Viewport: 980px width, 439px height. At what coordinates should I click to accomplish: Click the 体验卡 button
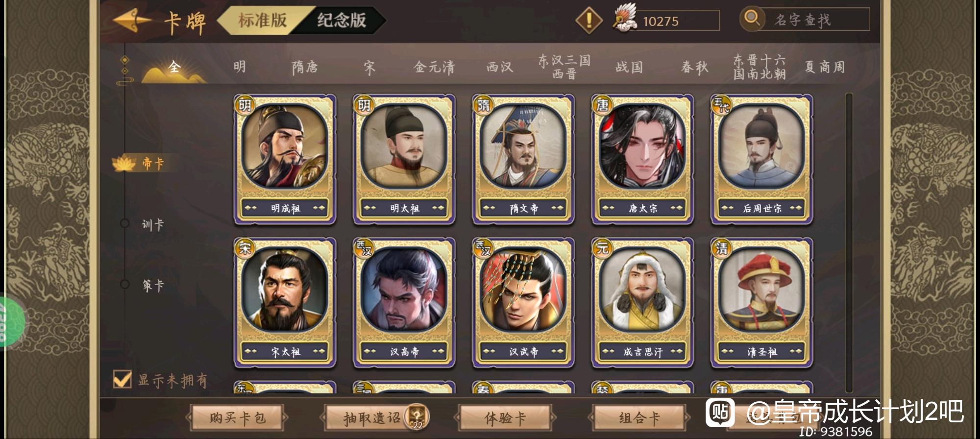tap(505, 418)
